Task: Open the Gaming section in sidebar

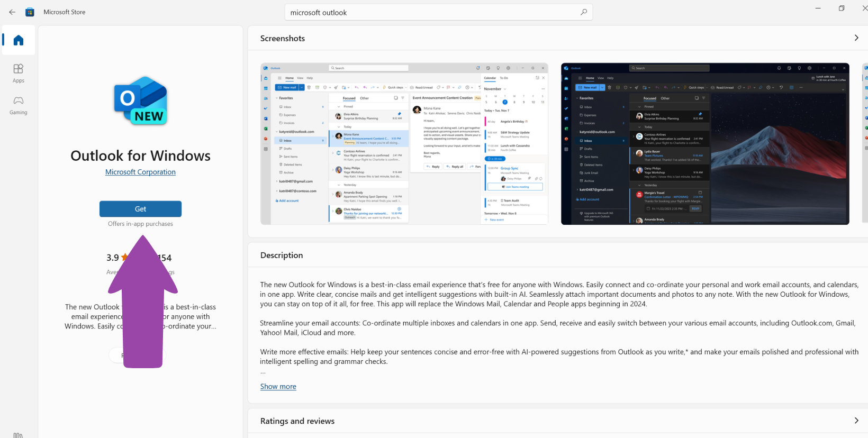Action: click(x=19, y=105)
